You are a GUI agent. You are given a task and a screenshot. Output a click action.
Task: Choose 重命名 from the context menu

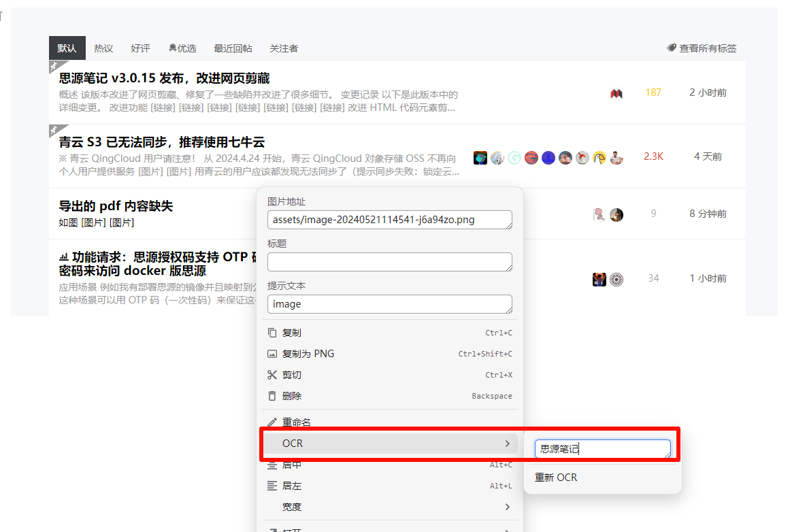389,422
